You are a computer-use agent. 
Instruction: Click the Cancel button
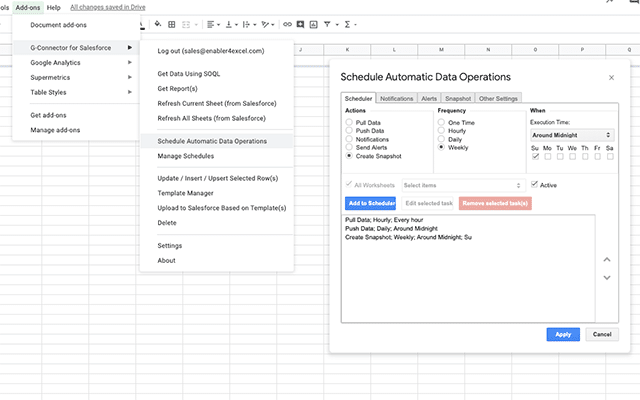602,334
